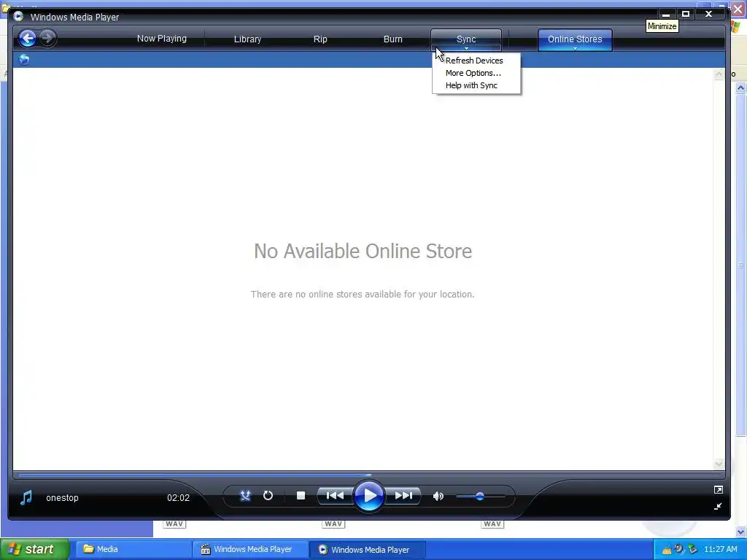747x560 pixels.
Task: Skip to the previous track
Action: point(335,496)
